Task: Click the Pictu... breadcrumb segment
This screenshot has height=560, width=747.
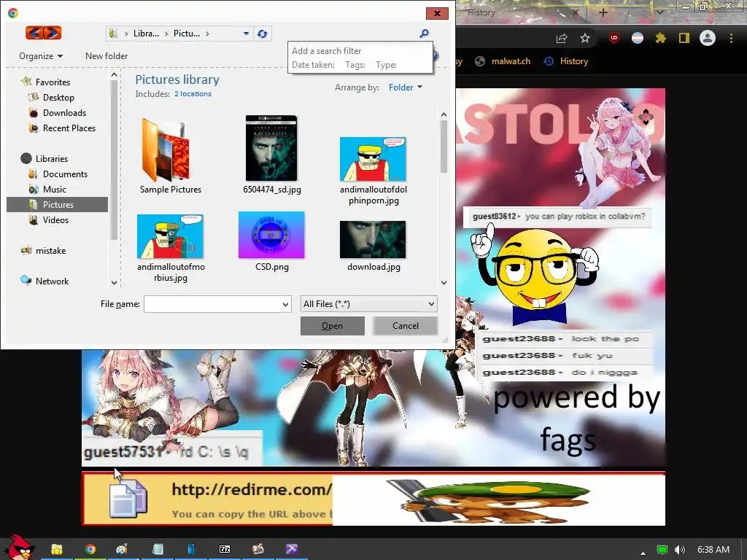Action: pyautogui.click(x=186, y=34)
